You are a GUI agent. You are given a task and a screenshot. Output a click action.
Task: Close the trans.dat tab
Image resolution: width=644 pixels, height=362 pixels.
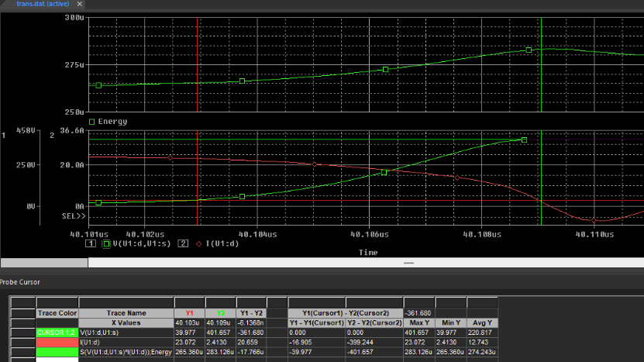[x=80, y=4]
